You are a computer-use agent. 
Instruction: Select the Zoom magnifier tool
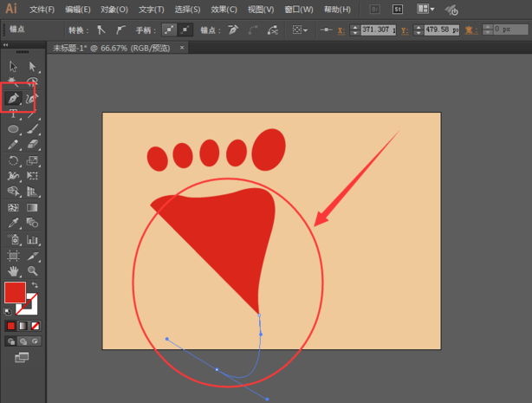point(32,270)
